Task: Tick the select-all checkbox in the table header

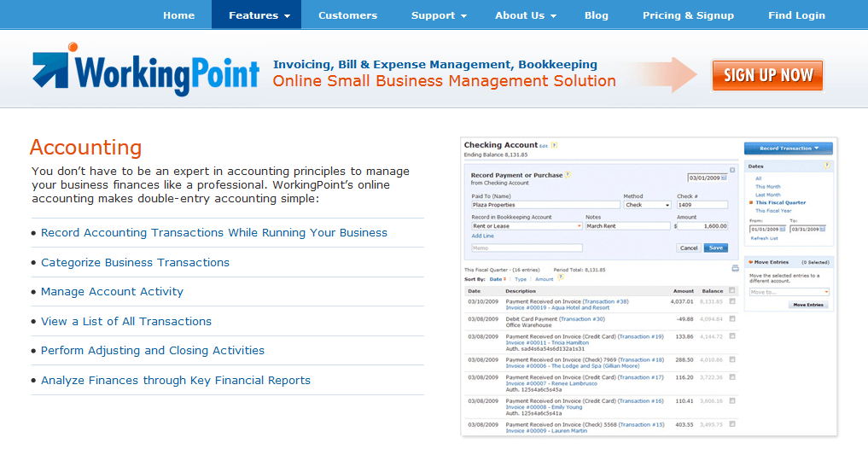Action: point(732,290)
